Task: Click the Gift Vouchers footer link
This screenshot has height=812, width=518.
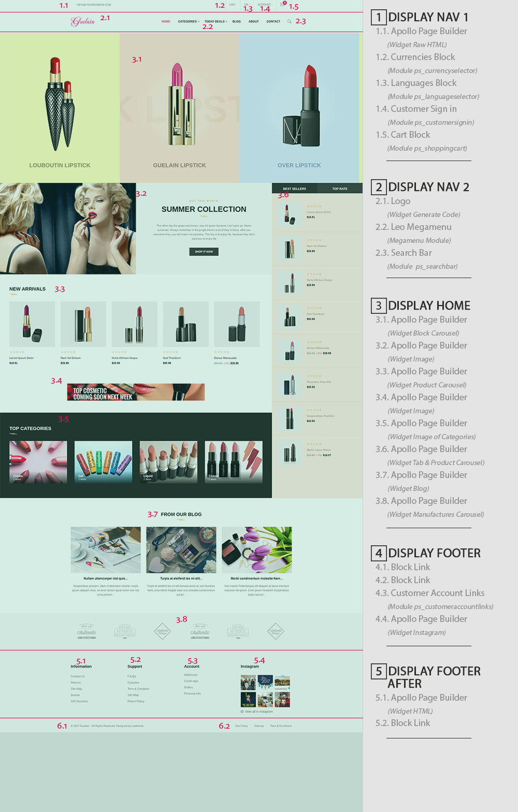Action: [79, 701]
